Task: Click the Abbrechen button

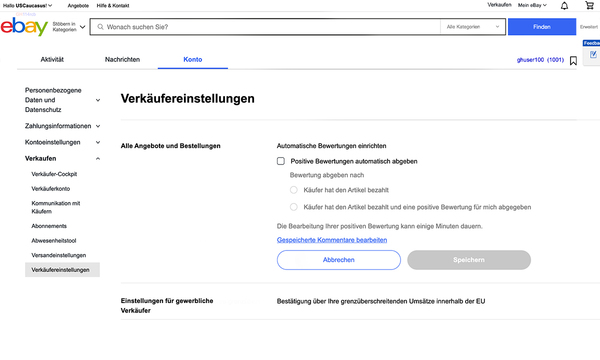Action: (339, 260)
